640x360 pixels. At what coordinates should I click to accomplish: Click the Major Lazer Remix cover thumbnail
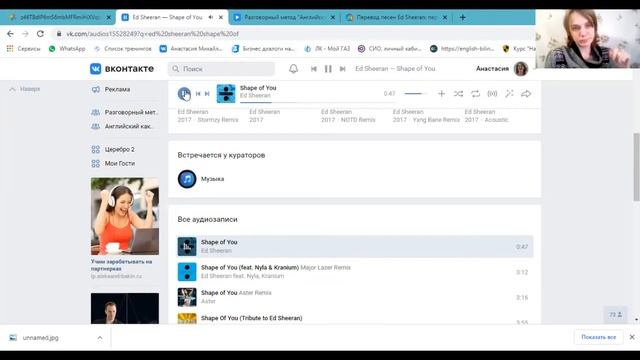(x=187, y=272)
